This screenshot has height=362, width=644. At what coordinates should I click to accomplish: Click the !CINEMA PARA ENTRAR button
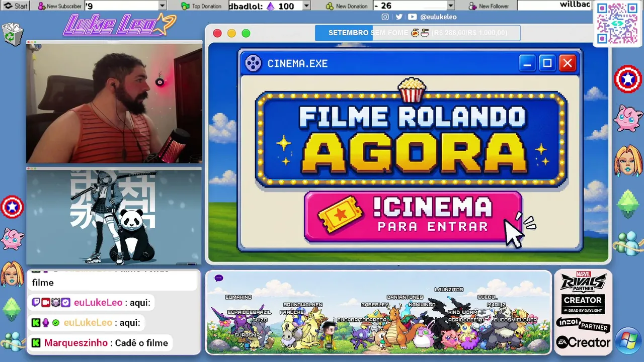pyautogui.click(x=414, y=217)
